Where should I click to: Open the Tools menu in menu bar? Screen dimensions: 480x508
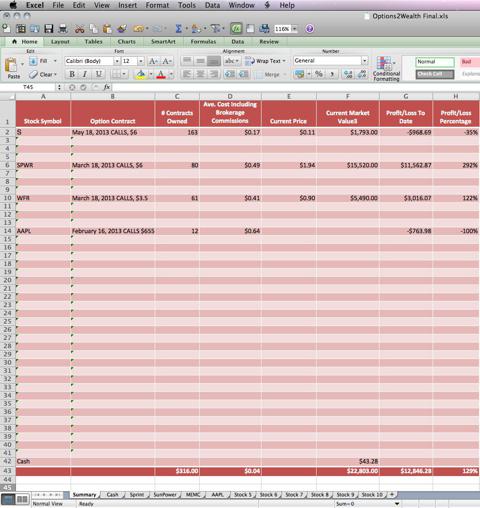pos(187,5)
